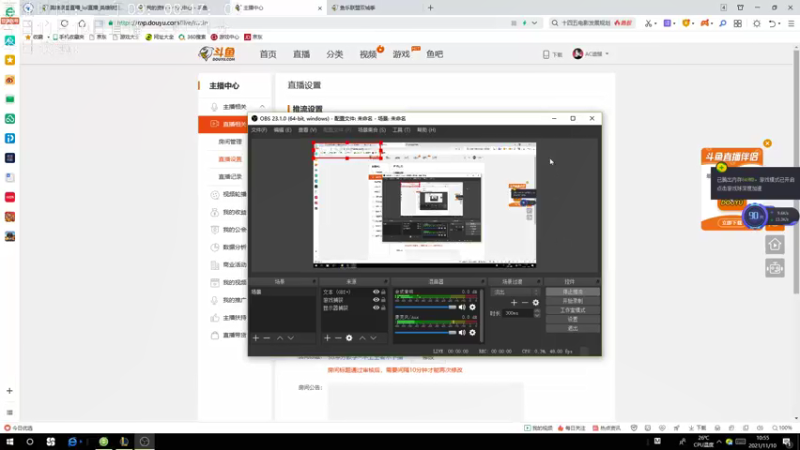Toggle visibility eye of the text source
Image resolution: width=800 pixels, height=450 pixels.
click(x=376, y=292)
